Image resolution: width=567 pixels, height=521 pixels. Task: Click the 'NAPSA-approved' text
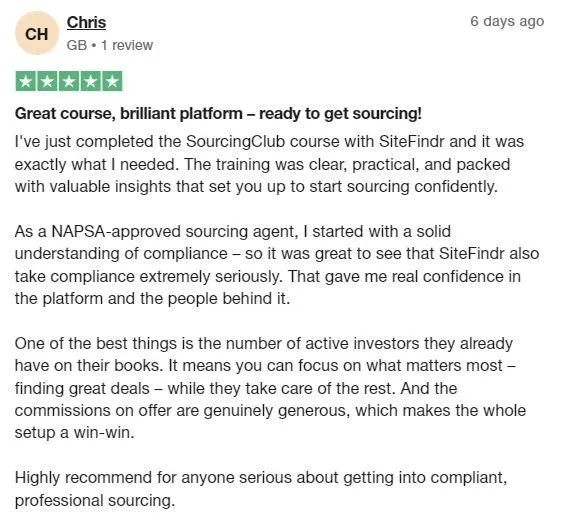116,231
